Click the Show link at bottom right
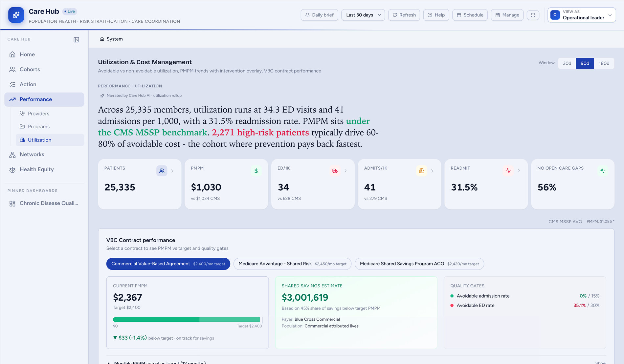 (601, 362)
